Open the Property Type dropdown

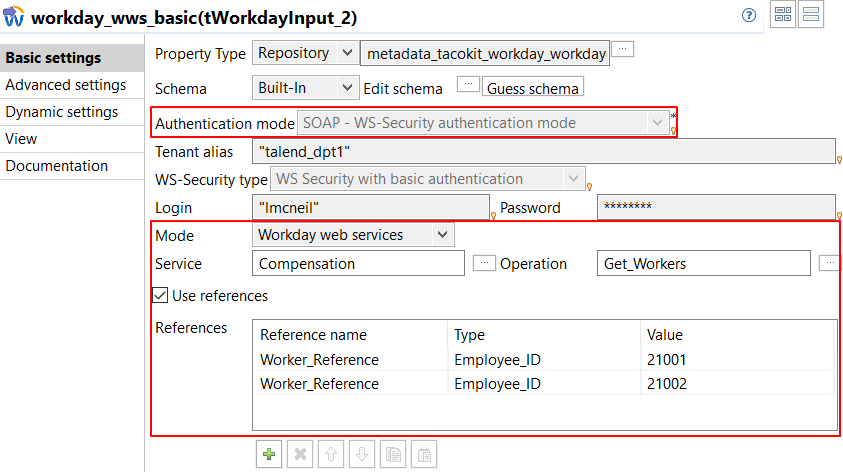(304, 53)
